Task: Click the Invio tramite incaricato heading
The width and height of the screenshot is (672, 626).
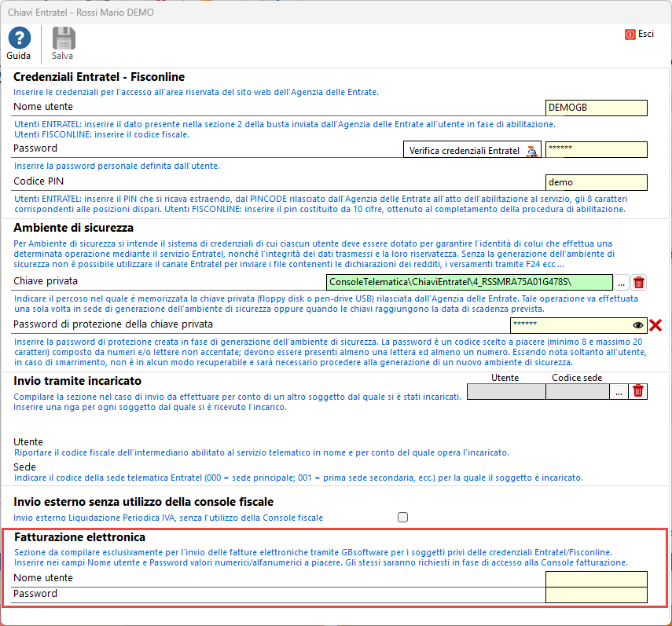Action: (77, 381)
